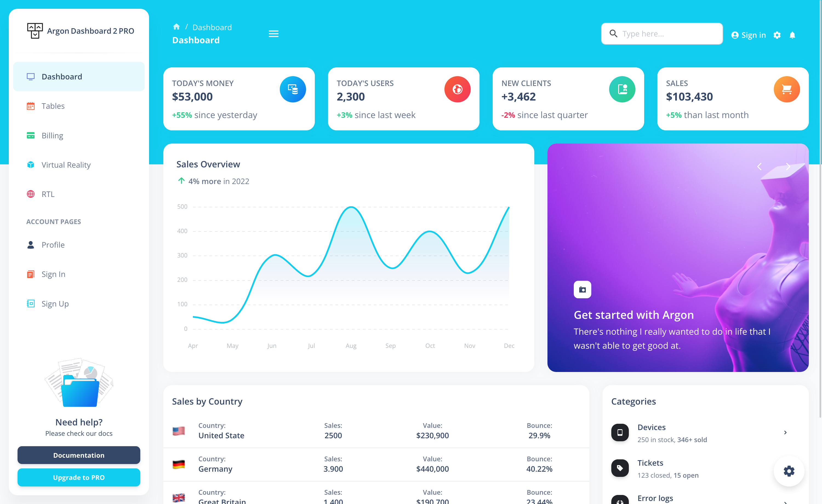Toggle the hamburger menu icon

[x=274, y=33]
